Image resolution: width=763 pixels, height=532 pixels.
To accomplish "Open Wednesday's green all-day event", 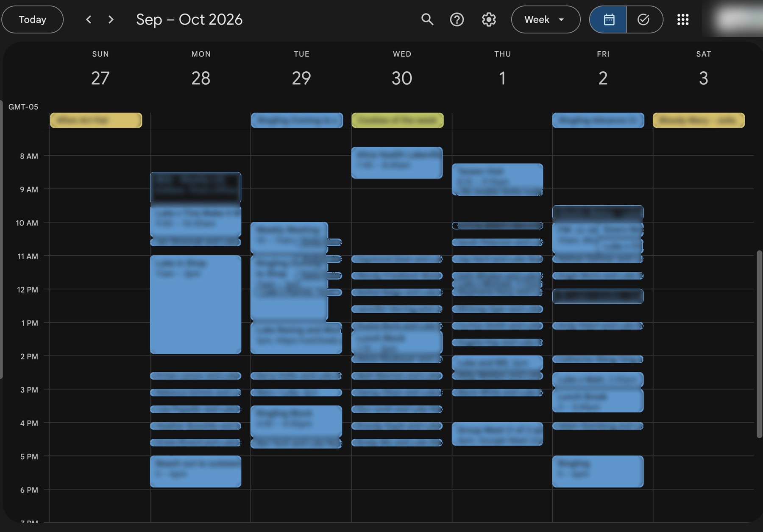I will (398, 120).
